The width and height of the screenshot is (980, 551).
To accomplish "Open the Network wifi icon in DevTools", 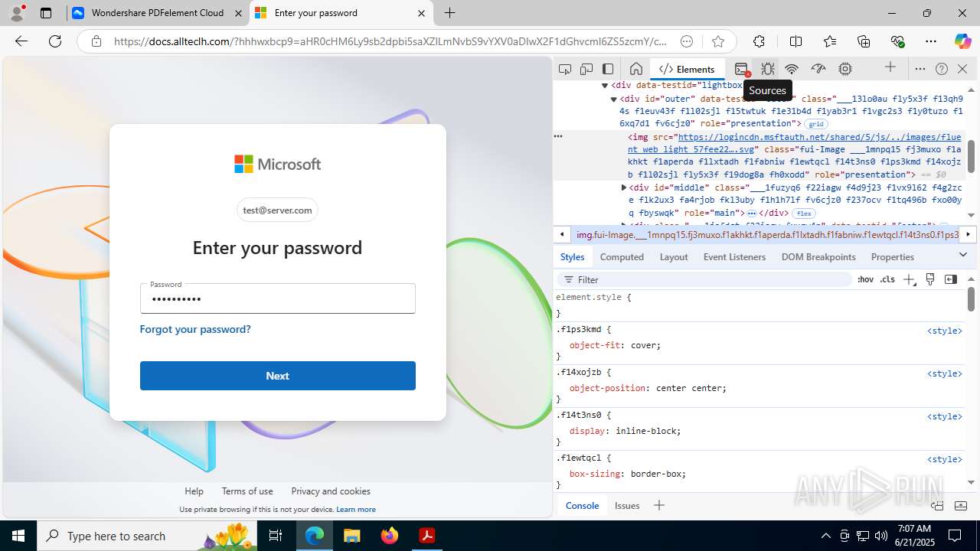I will (x=792, y=69).
